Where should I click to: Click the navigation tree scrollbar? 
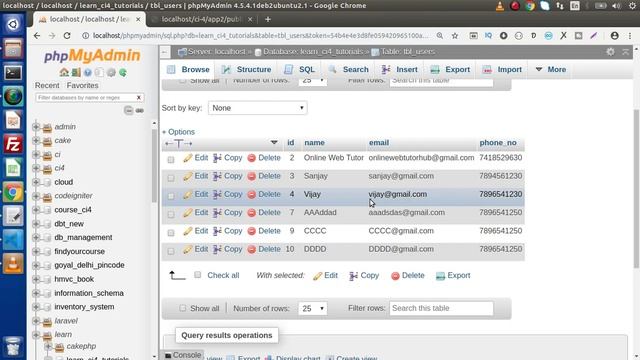[x=154, y=165]
